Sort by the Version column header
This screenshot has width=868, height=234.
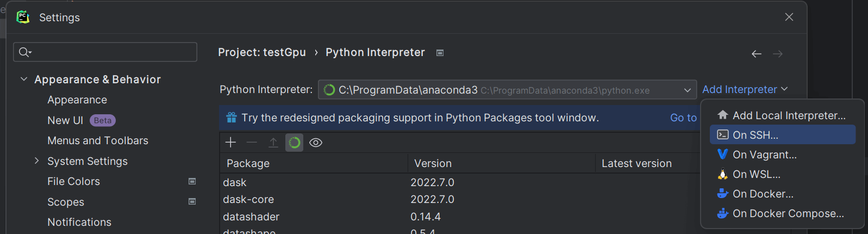pos(502,163)
